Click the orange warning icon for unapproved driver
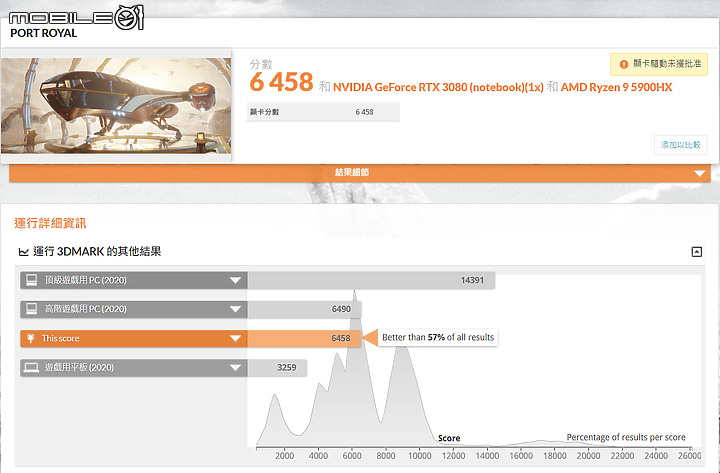 pyautogui.click(x=624, y=64)
